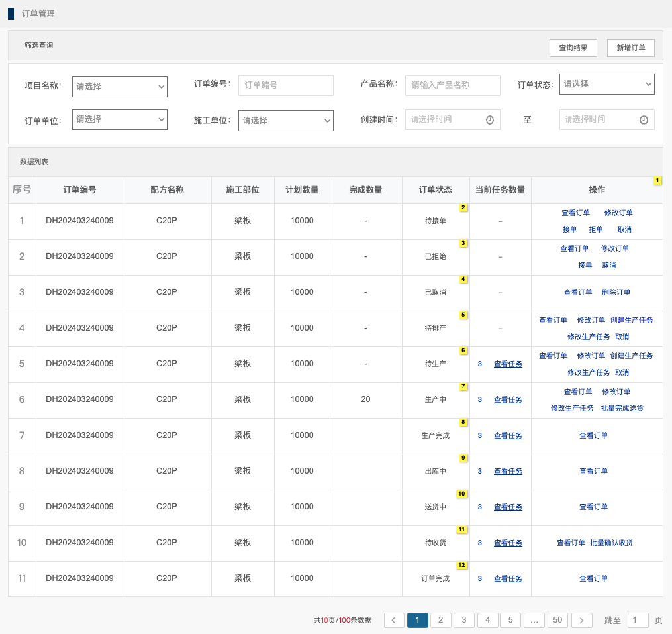Click 查看任务 link in row 6
The height and width of the screenshot is (634, 672).
coord(508,399)
